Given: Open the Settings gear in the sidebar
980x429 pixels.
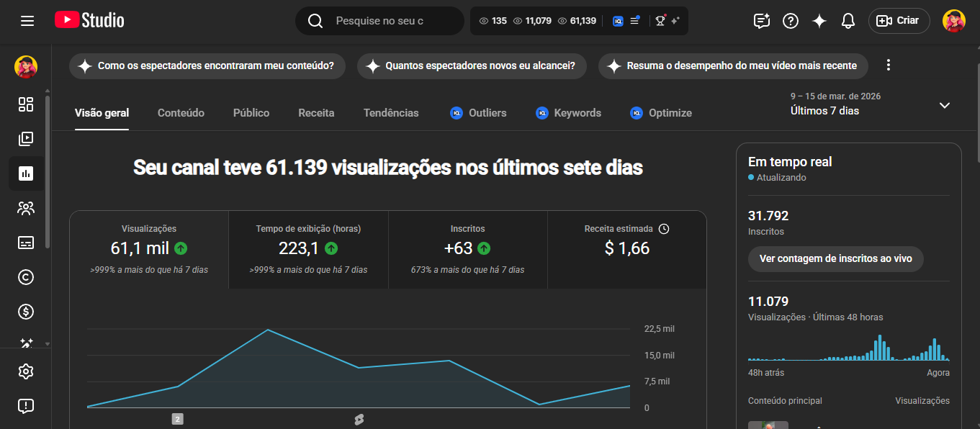Looking at the screenshot, I should tap(26, 371).
